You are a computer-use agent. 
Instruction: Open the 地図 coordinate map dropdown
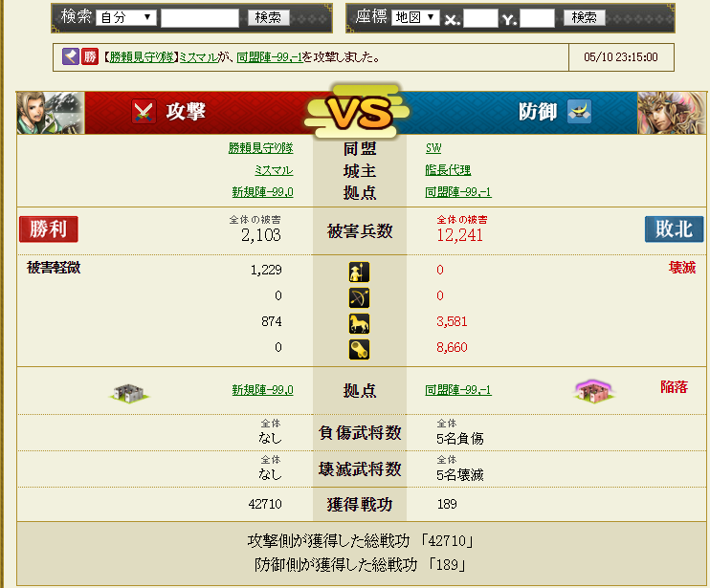(415, 17)
